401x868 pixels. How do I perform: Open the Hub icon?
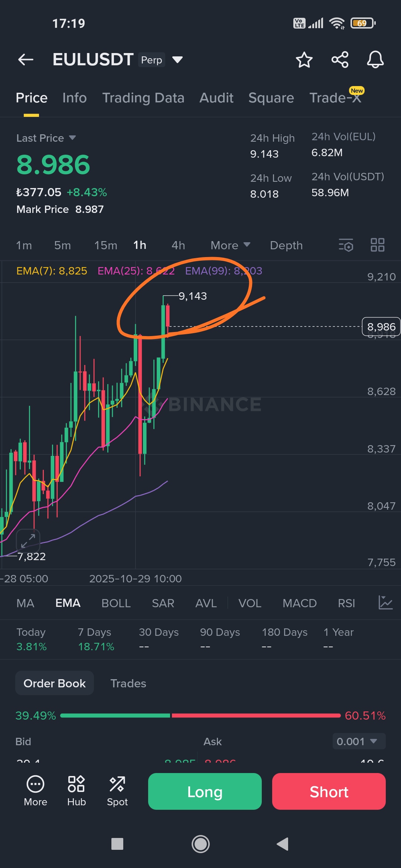[x=76, y=791]
